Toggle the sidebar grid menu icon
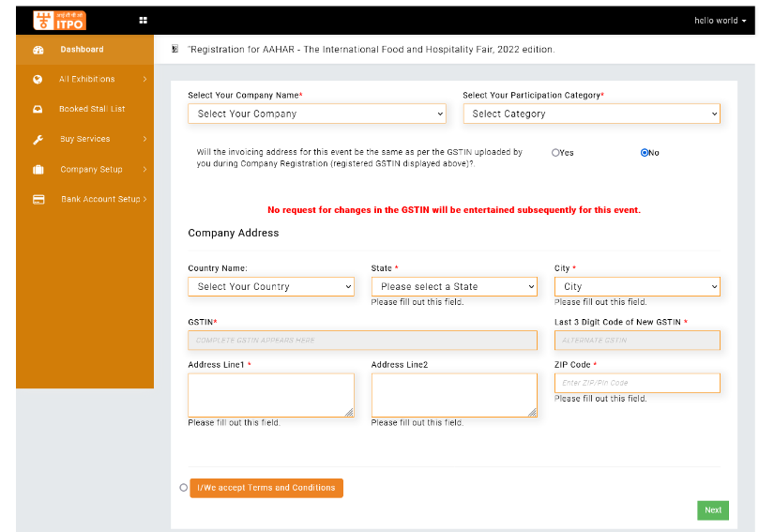This screenshot has height=532, width=759. [x=144, y=21]
